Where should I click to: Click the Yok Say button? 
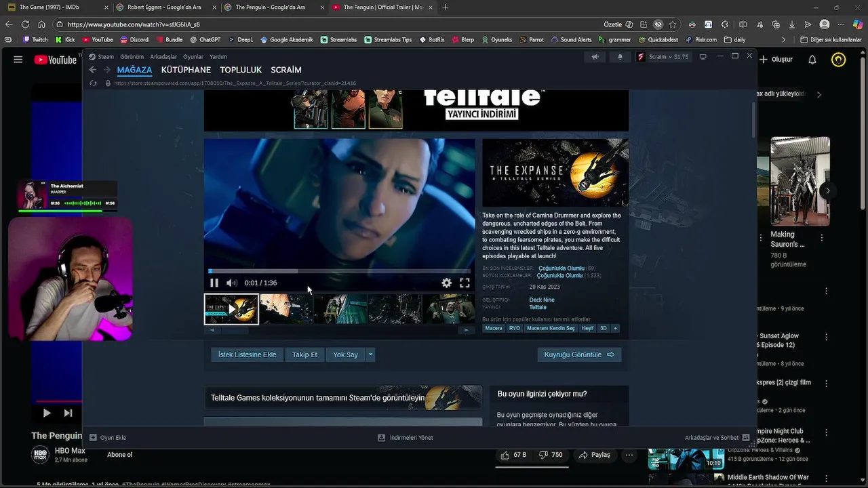point(345,354)
